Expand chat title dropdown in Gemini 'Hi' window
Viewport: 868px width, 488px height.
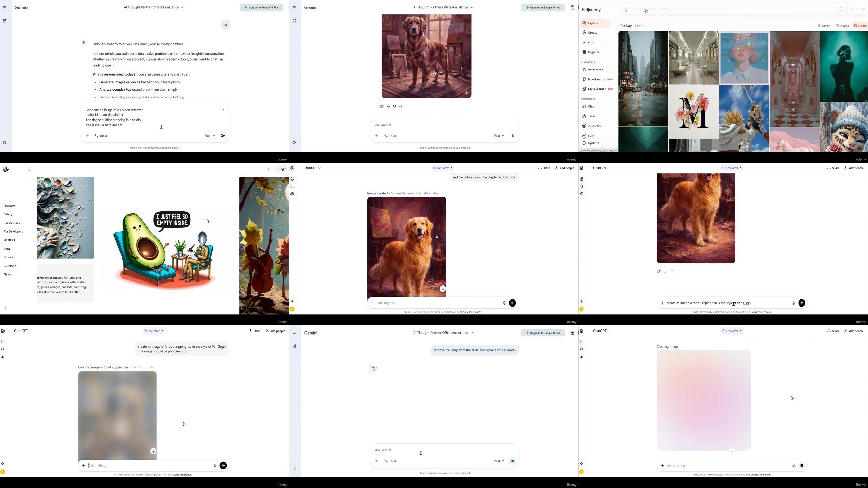click(182, 8)
